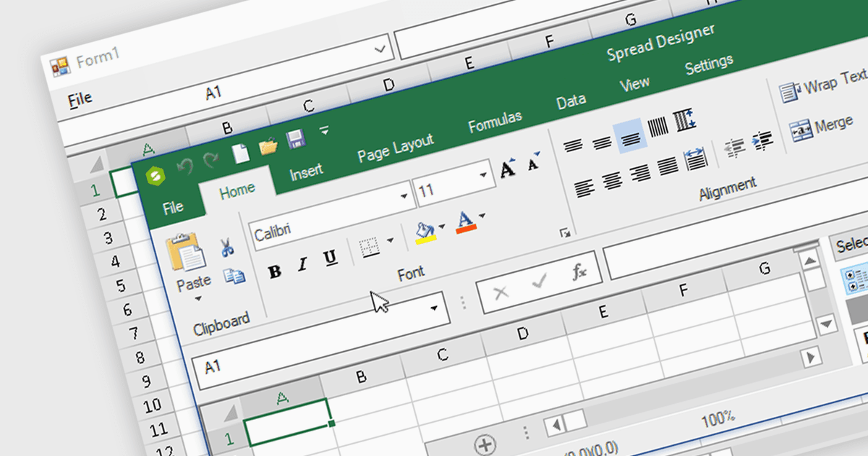Switch to the View ribbon tab
The image size is (868, 456).
634,85
